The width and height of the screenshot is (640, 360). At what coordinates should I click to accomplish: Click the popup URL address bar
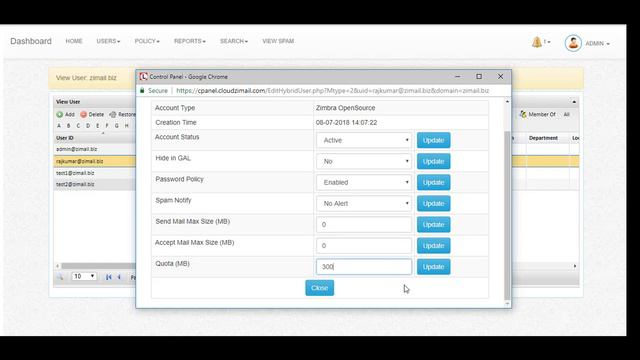[333, 91]
